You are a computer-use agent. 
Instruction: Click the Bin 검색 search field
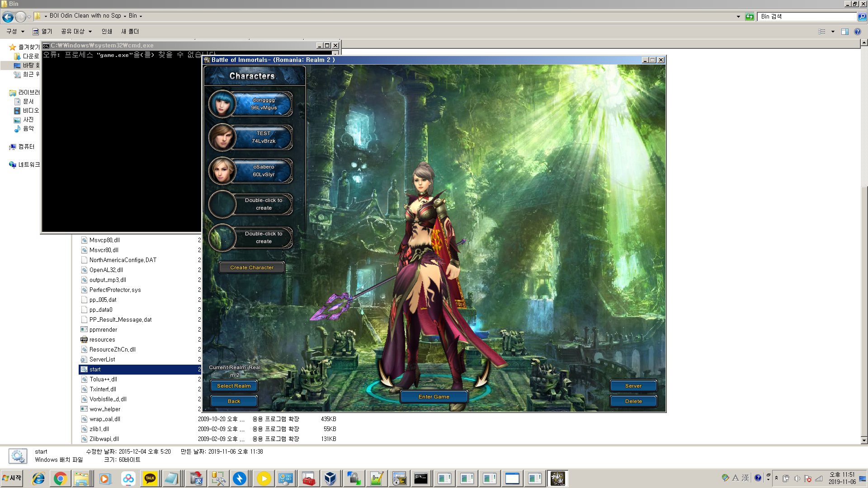[x=807, y=16]
